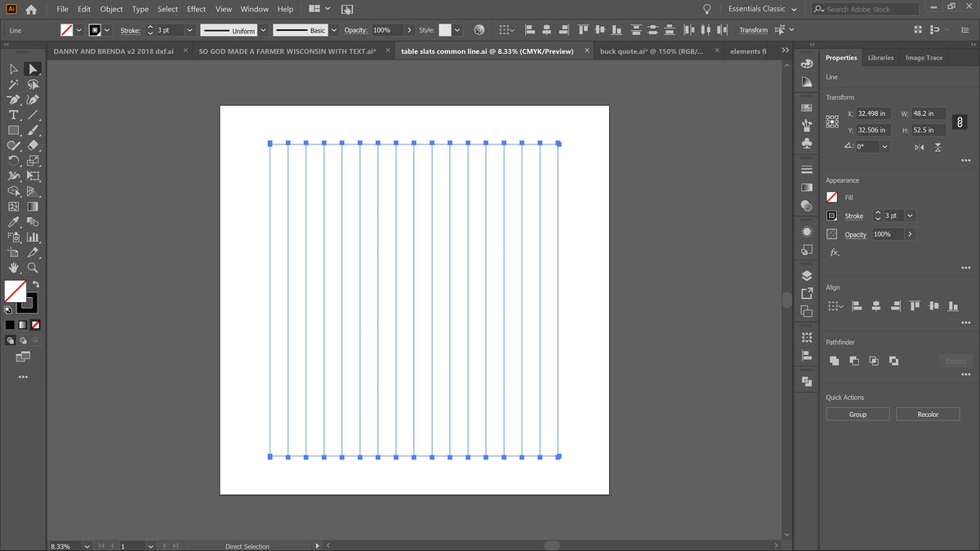Select the Rotate tool

14,161
